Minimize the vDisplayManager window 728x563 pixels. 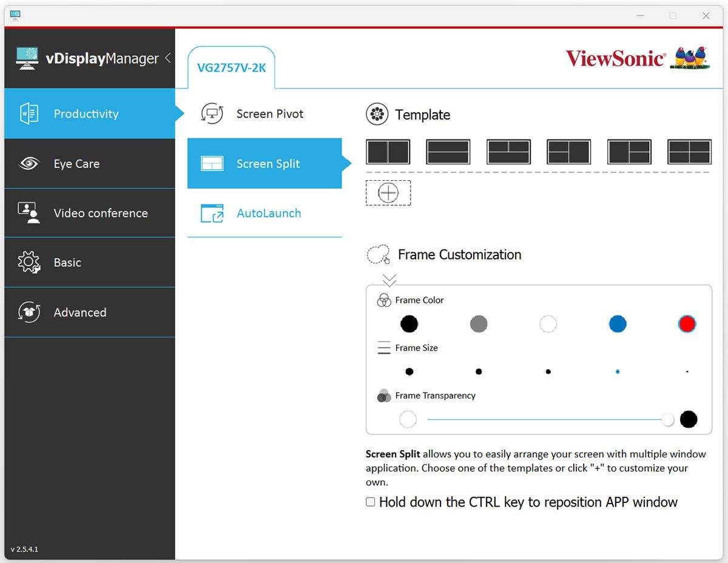coord(641,16)
